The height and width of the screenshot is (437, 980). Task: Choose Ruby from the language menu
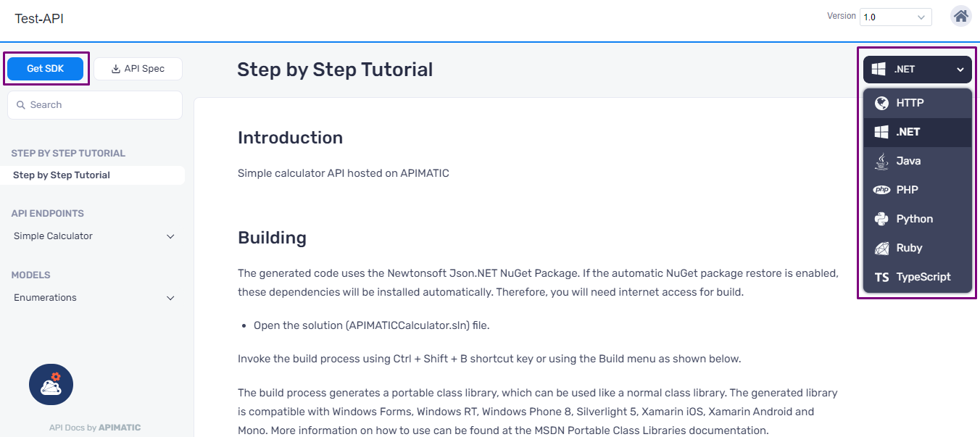click(x=918, y=248)
